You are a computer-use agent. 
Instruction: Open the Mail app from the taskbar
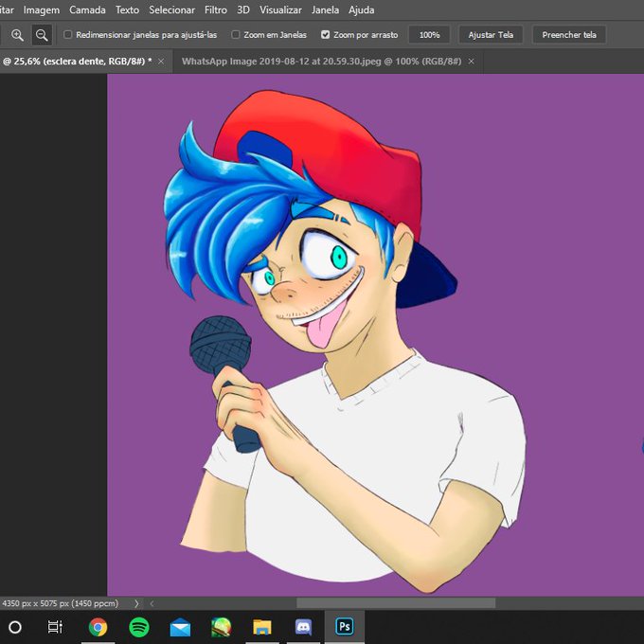click(x=180, y=628)
